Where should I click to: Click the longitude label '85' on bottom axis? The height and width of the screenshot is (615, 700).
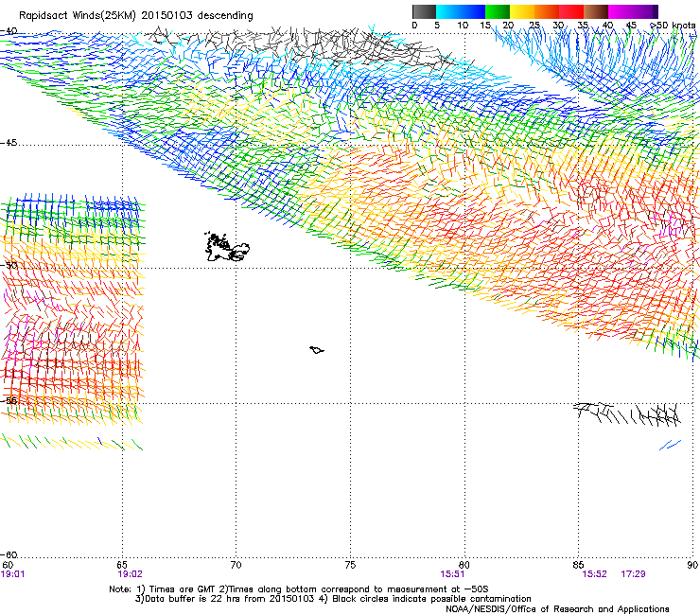point(578,565)
